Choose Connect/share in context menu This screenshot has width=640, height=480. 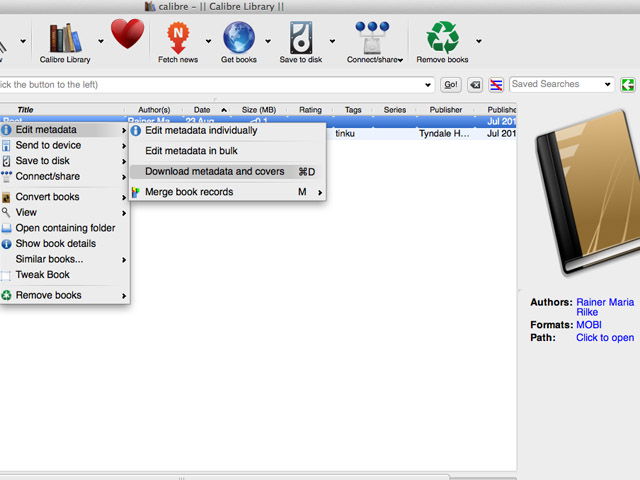click(x=64, y=176)
